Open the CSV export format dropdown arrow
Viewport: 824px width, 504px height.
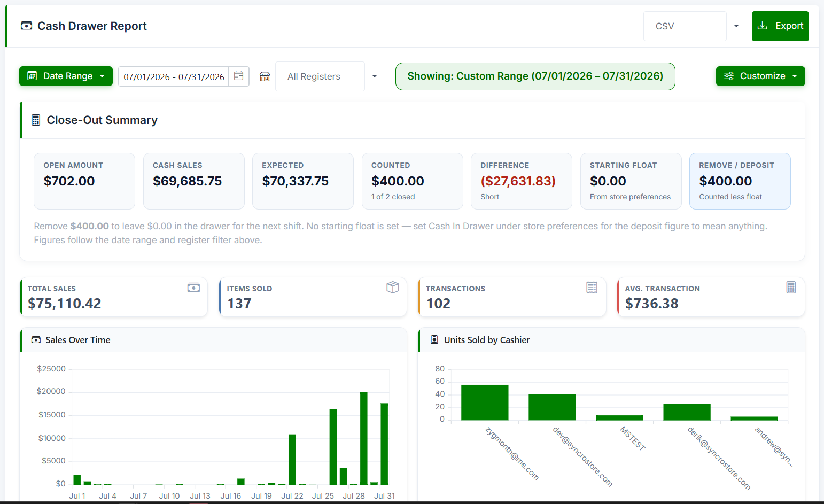click(736, 26)
